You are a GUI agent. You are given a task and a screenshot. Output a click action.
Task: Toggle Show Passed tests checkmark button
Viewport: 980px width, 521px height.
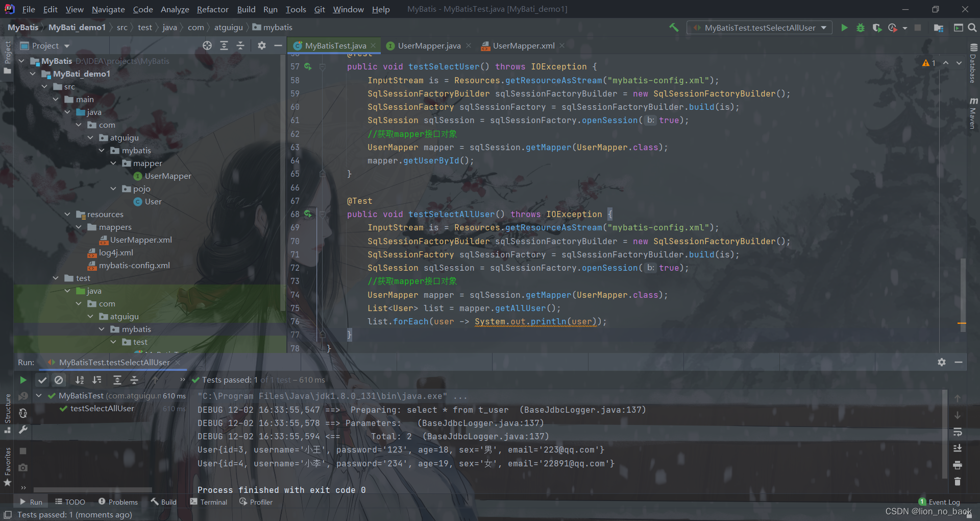coord(42,380)
